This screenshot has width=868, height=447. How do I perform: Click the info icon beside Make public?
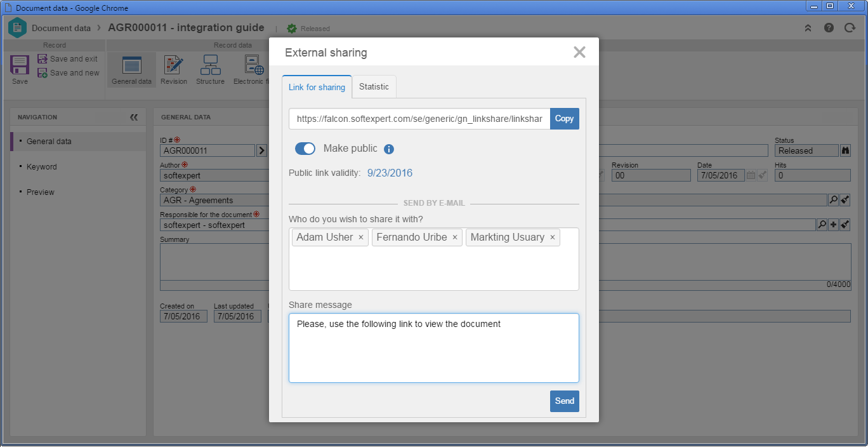coord(389,149)
